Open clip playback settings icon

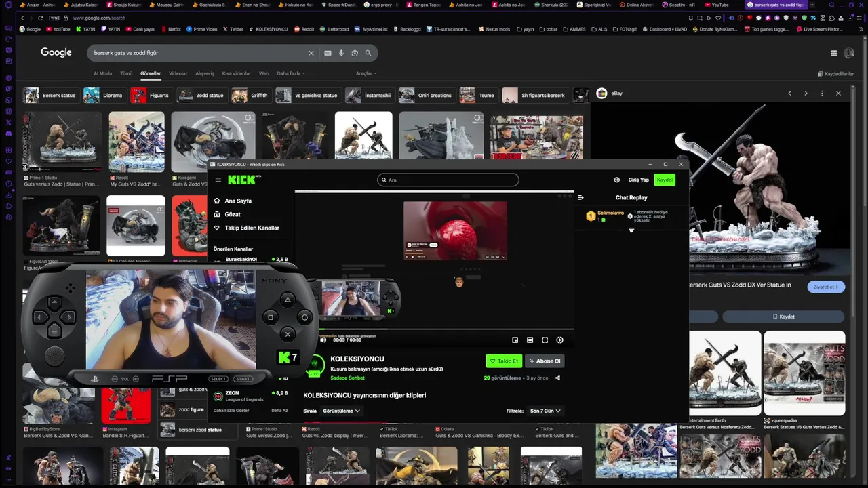click(x=559, y=340)
